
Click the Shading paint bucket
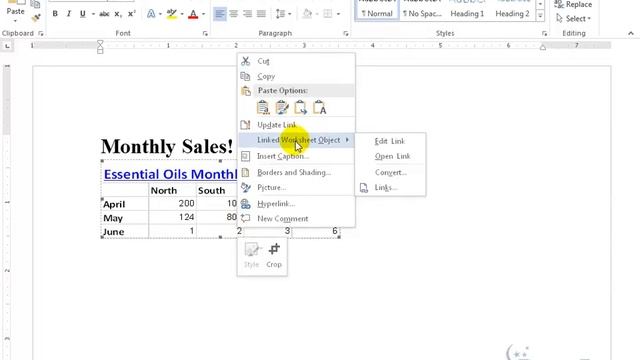click(x=307, y=14)
